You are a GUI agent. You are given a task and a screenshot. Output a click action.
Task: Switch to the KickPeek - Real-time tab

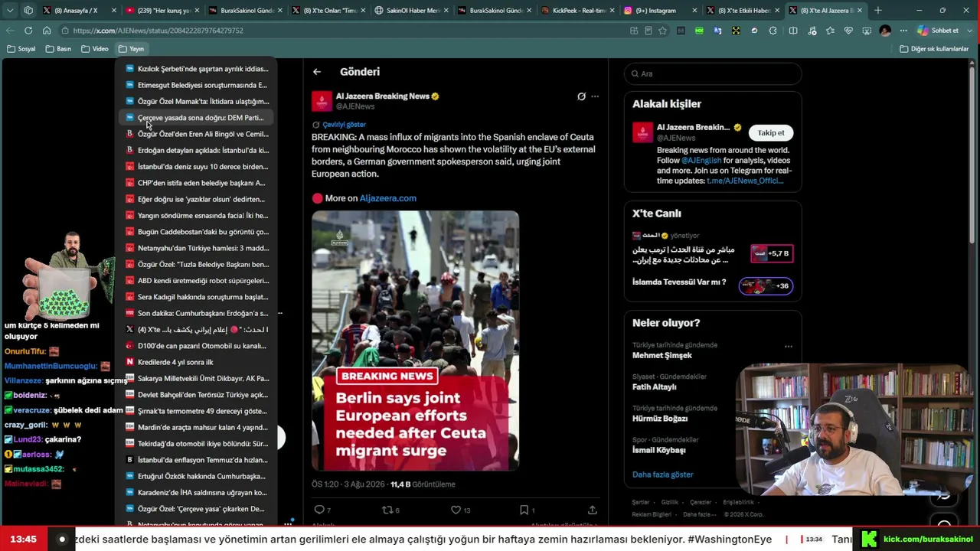(578, 11)
